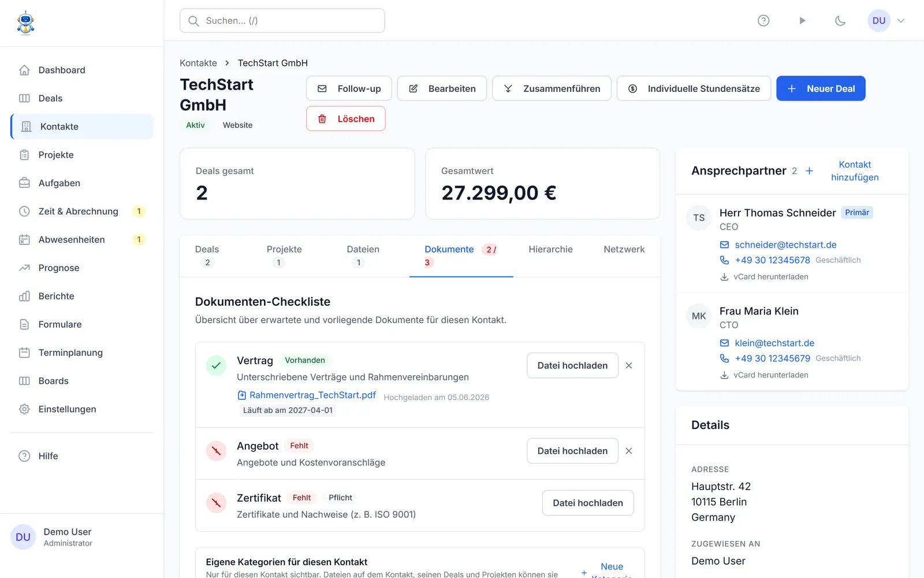Open Dashboard in sidebar

[81, 70]
